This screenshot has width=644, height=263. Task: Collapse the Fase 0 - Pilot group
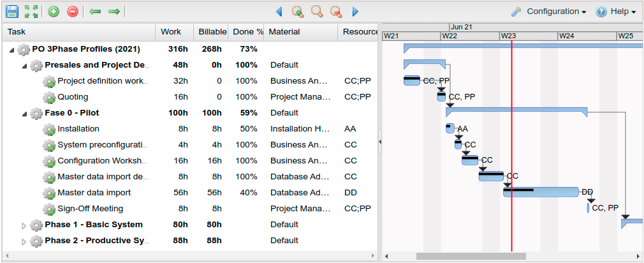coord(25,114)
